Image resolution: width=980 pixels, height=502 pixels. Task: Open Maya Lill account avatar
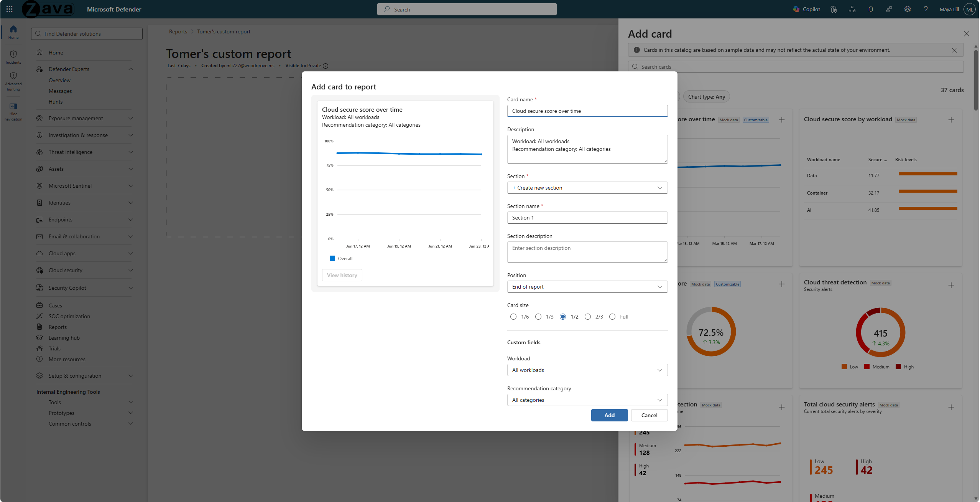click(970, 9)
